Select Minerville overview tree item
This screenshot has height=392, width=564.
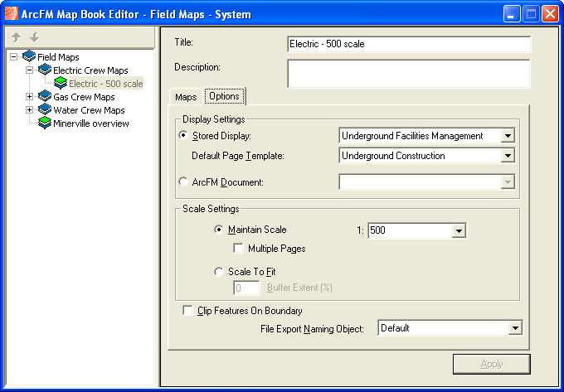click(x=91, y=123)
